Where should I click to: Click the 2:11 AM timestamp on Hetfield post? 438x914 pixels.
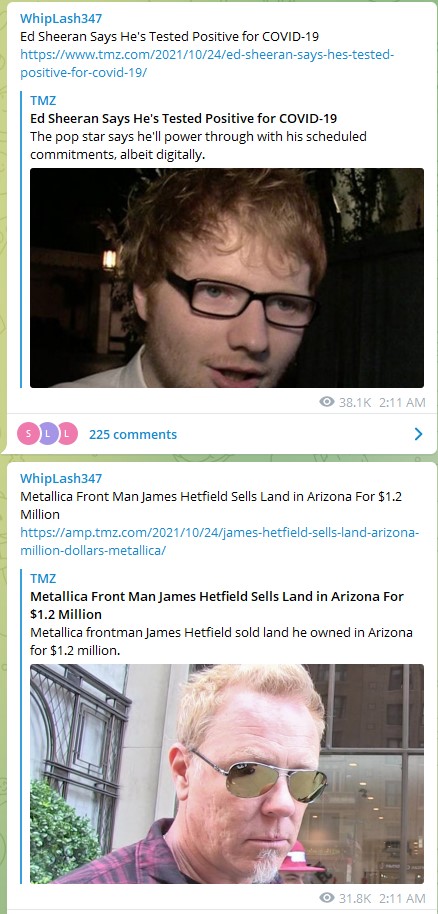[402, 898]
